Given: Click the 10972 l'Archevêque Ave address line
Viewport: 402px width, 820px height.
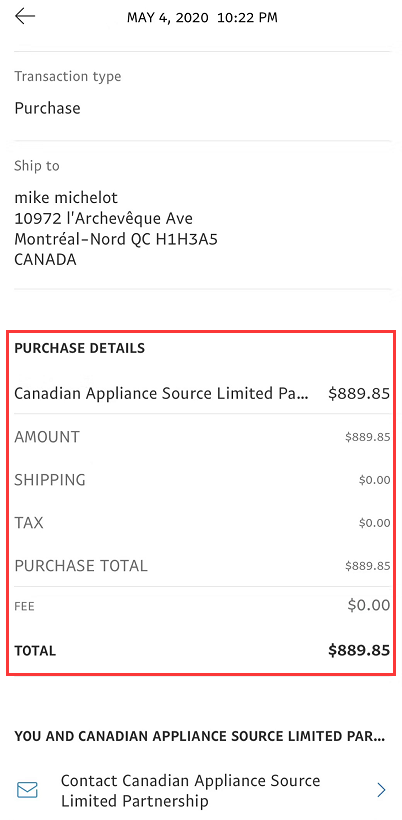Looking at the screenshot, I should [x=104, y=218].
